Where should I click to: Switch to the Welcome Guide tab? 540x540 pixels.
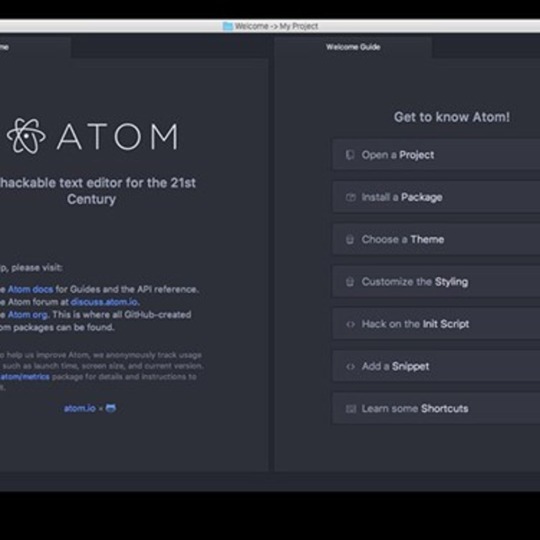[x=353, y=47]
